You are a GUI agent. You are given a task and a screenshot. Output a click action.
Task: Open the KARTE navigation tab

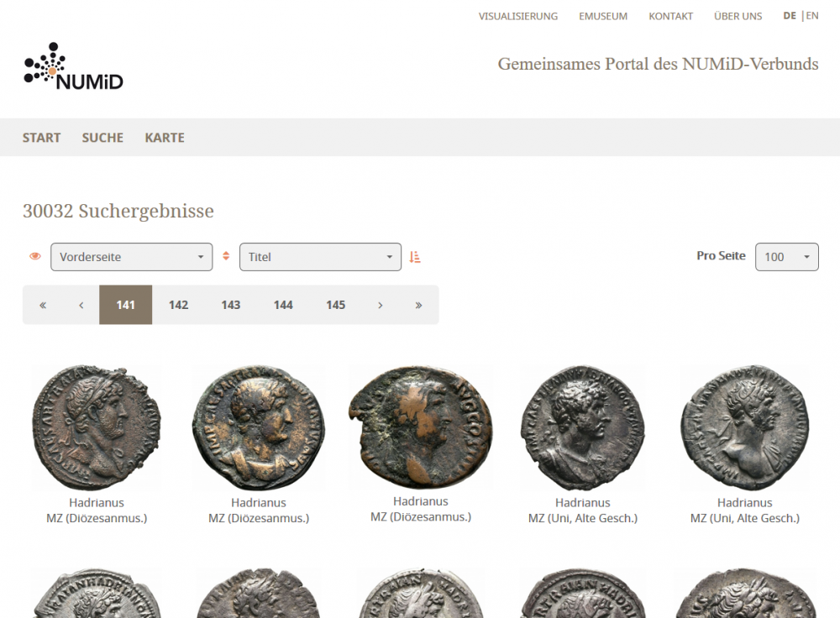click(165, 138)
